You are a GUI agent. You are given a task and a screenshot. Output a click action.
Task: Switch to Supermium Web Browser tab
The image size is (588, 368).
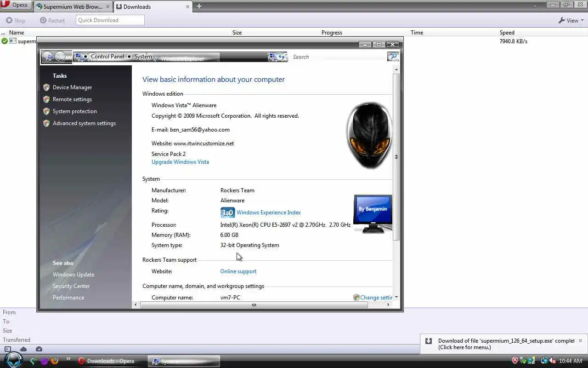[x=73, y=6]
